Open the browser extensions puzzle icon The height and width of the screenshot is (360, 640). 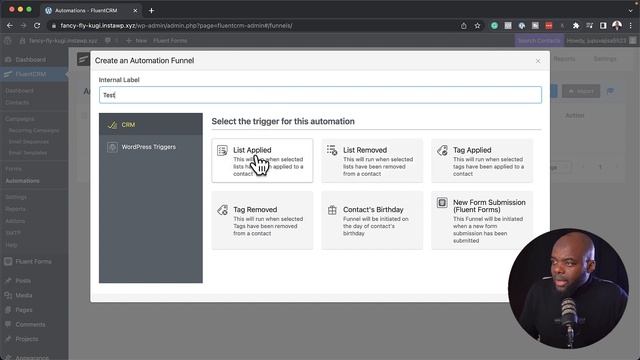coord(576,26)
